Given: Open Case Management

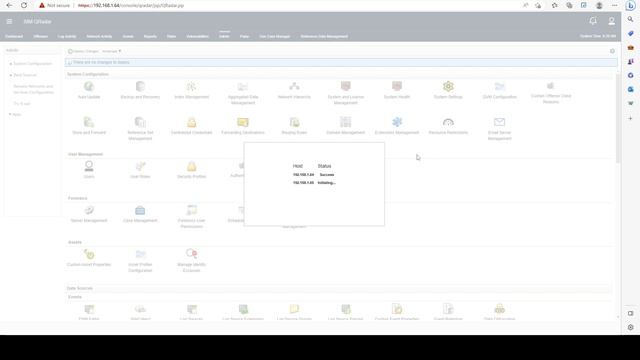Looking at the screenshot, I should (140, 210).
